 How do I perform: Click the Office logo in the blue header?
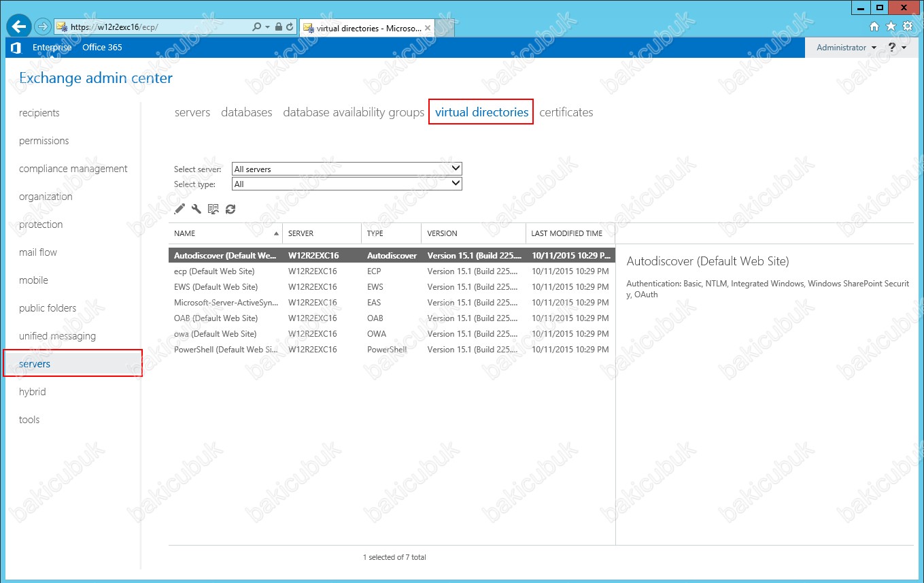pos(16,48)
